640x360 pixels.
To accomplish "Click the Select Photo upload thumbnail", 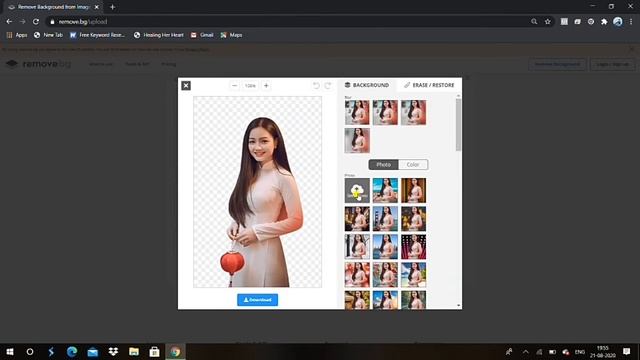I will [x=357, y=191].
